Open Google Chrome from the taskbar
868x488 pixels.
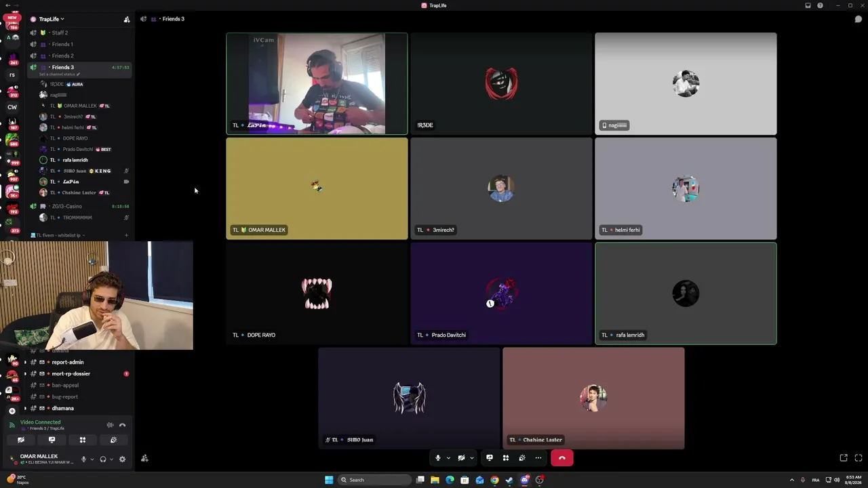[494, 480]
